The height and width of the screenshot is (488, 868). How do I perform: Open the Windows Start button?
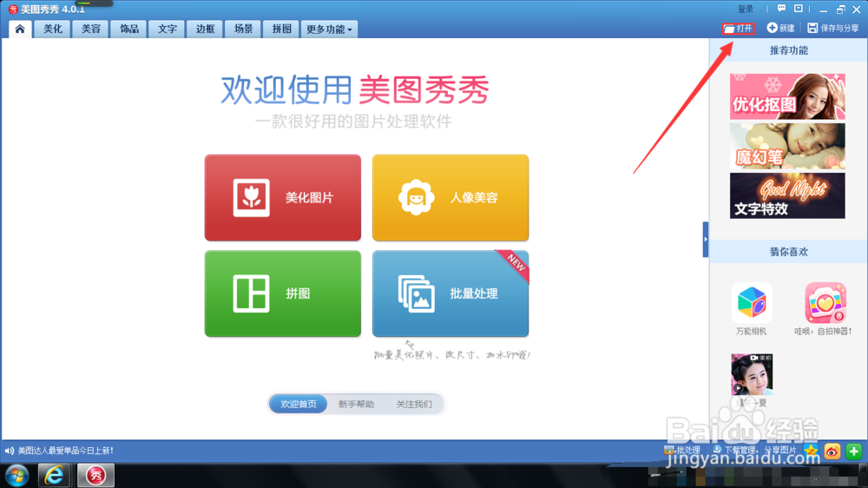[x=17, y=476]
